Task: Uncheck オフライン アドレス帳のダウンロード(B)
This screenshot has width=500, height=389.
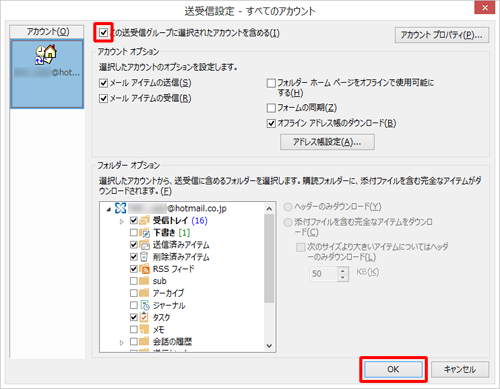Action: pos(271,123)
